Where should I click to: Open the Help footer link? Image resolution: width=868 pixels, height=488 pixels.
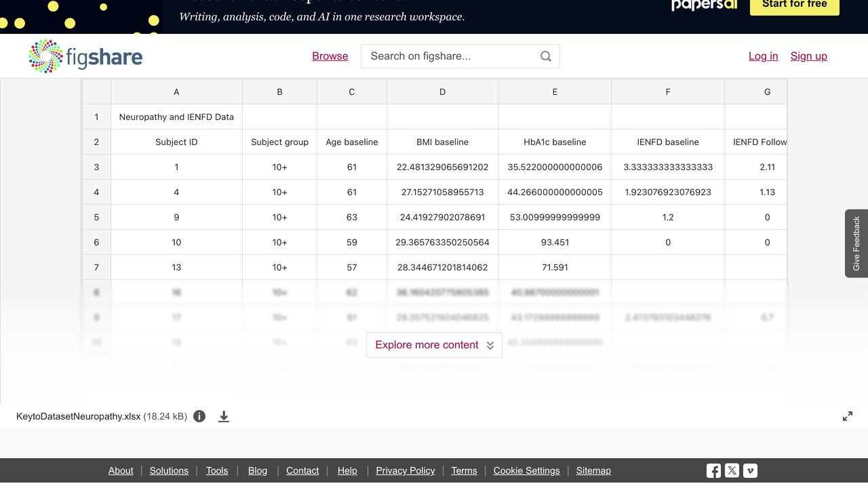(x=347, y=470)
